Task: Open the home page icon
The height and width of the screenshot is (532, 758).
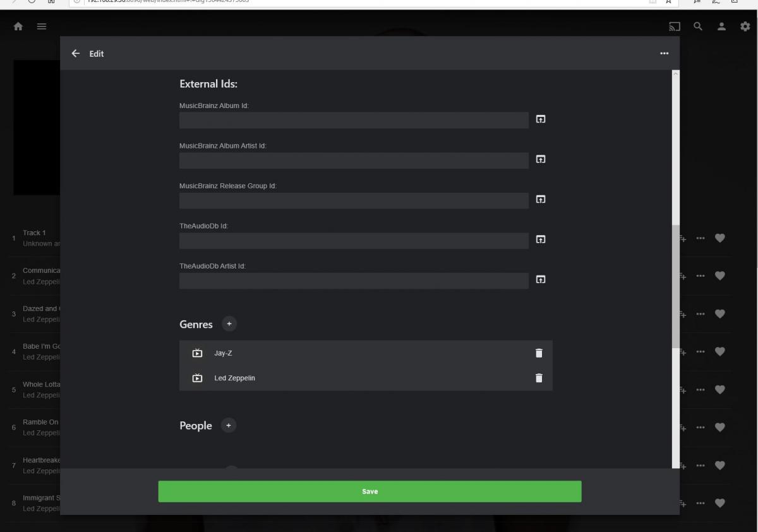Action: (x=18, y=27)
